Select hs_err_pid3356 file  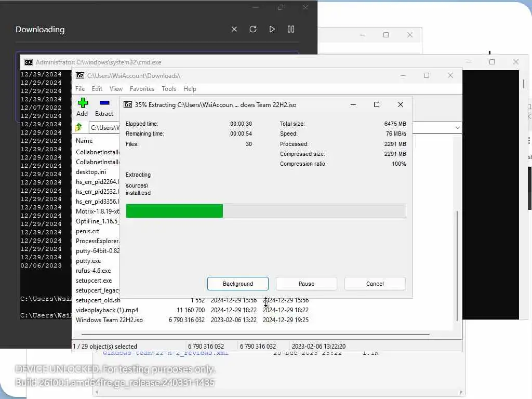click(x=97, y=202)
